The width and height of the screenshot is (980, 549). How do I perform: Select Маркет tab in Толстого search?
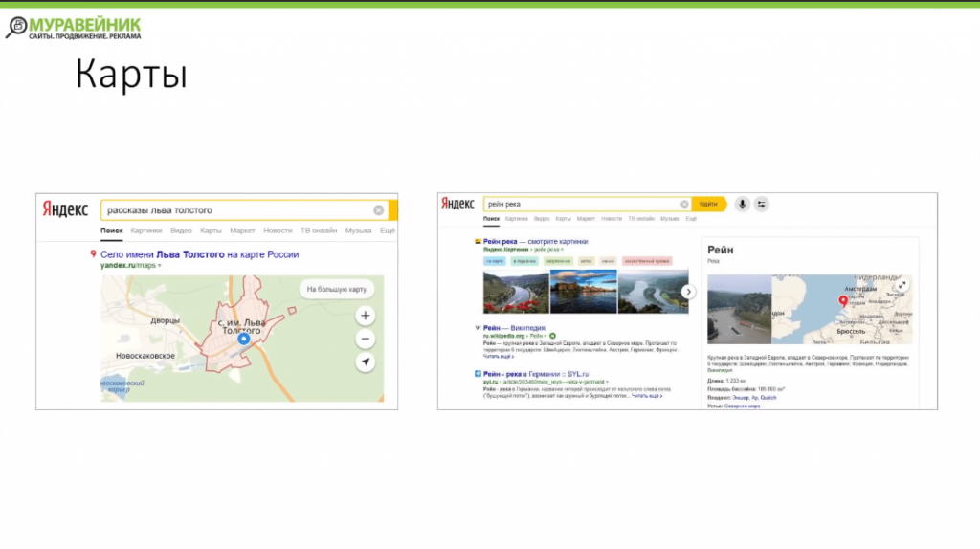(242, 231)
